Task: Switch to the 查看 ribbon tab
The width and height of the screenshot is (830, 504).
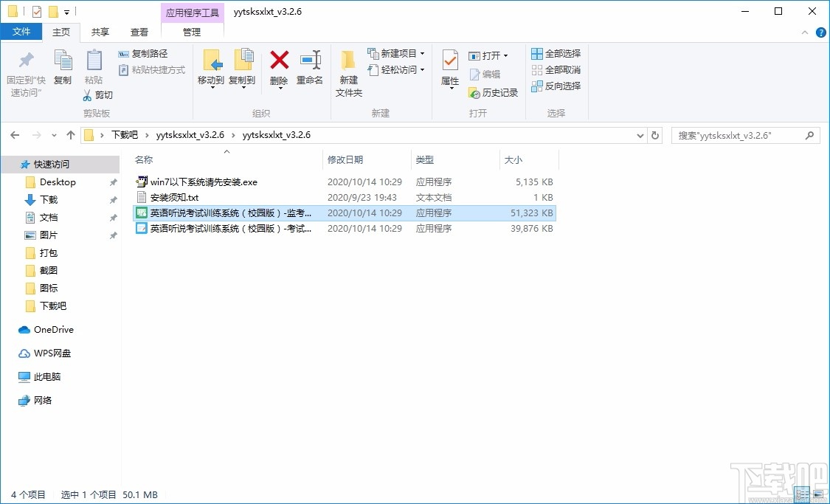Action: click(139, 32)
